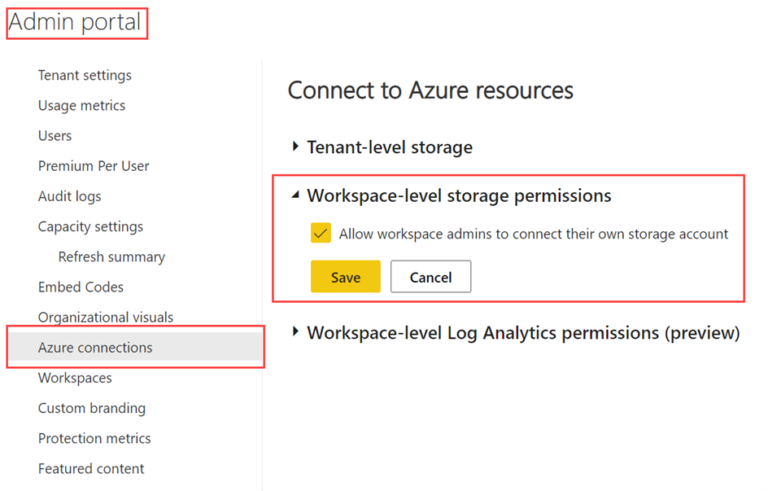Image resolution: width=768 pixels, height=491 pixels.
Task: Click the Connect to Azure resources heading
Action: pyautogui.click(x=431, y=91)
